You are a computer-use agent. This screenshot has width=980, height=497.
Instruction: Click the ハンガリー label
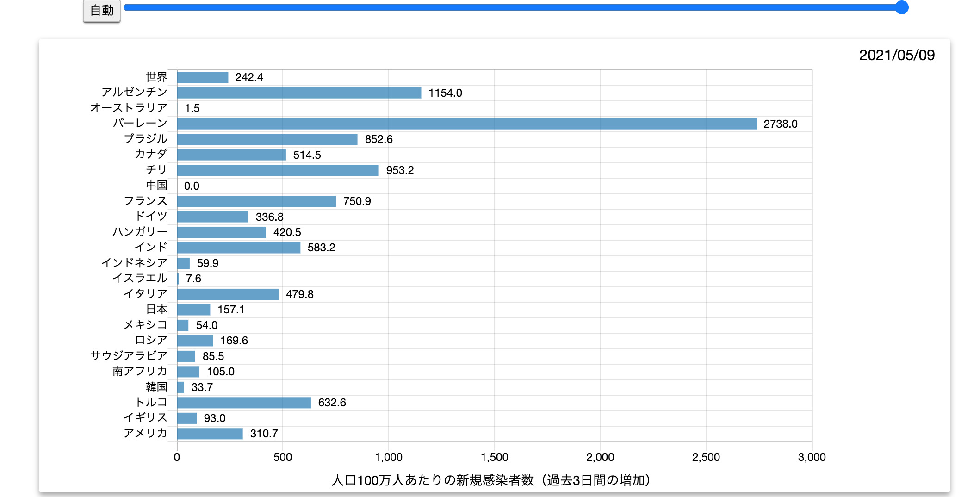click(140, 232)
